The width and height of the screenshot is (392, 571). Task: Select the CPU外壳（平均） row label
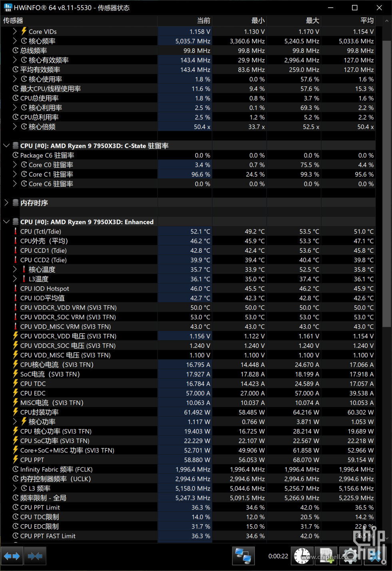(44, 241)
